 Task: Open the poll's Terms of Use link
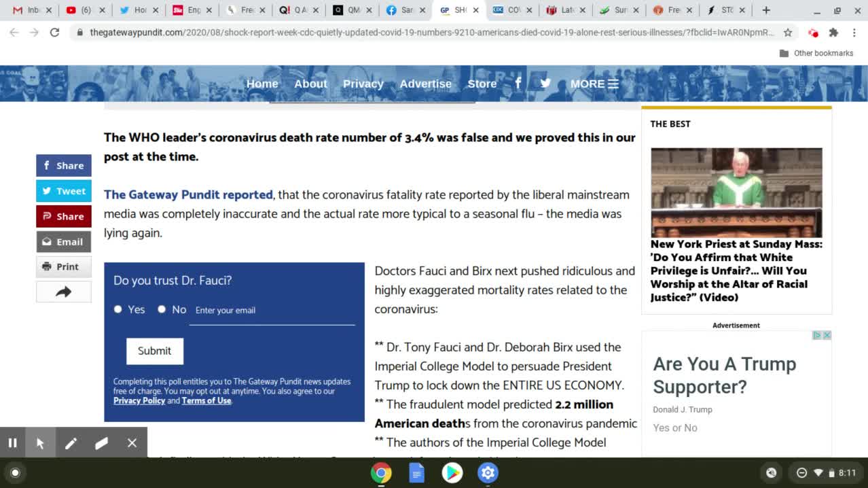click(x=206, y=400)
